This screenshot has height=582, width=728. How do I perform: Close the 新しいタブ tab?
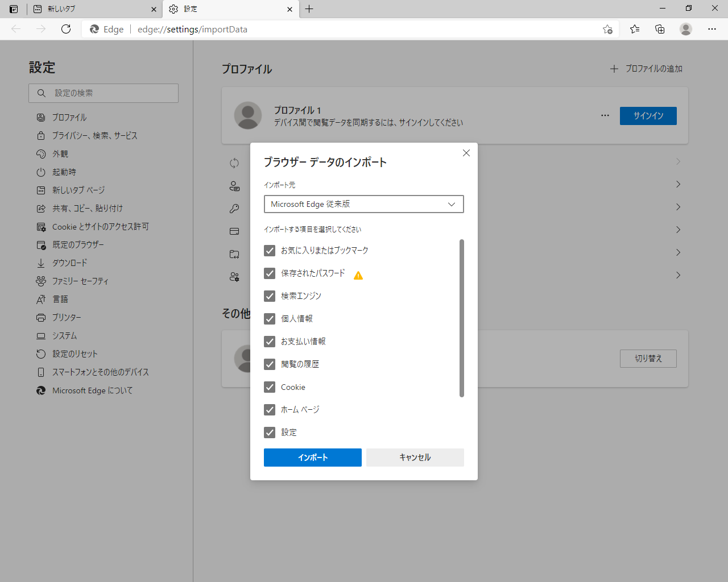coord(154,9)
